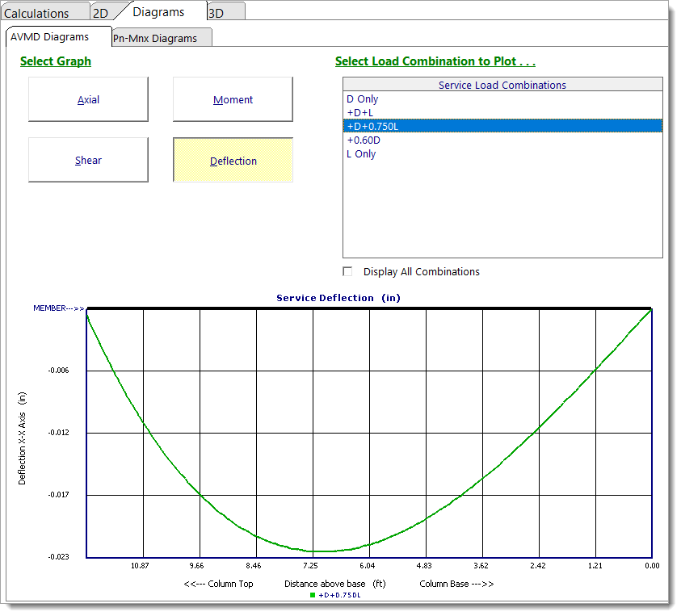Pick the +0.60D load combination
The width and height of the screenshot is (681, 616).
[364, 140]
